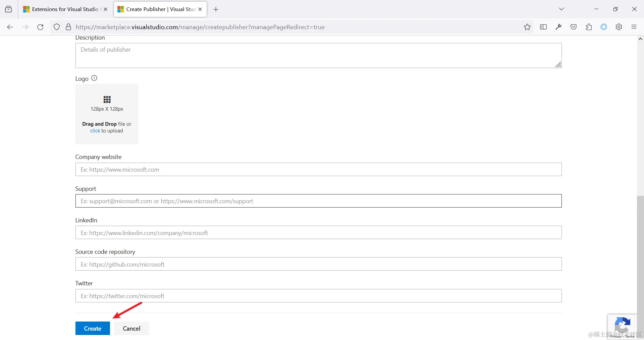Click the Firefox View icon in the tab bar
Viewport: 644px width, 340px height.
pyautogui.click(x=8, y=9)
